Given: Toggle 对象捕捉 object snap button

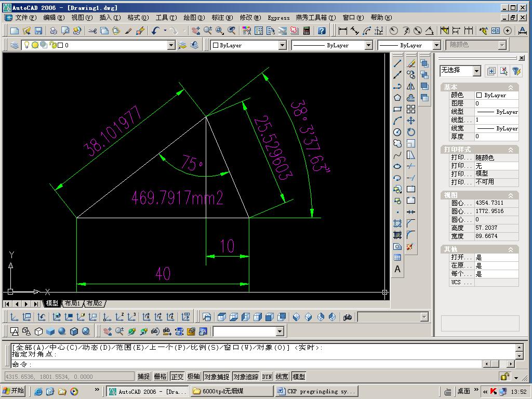Looking at the screenshot, I should click(217, 377).
